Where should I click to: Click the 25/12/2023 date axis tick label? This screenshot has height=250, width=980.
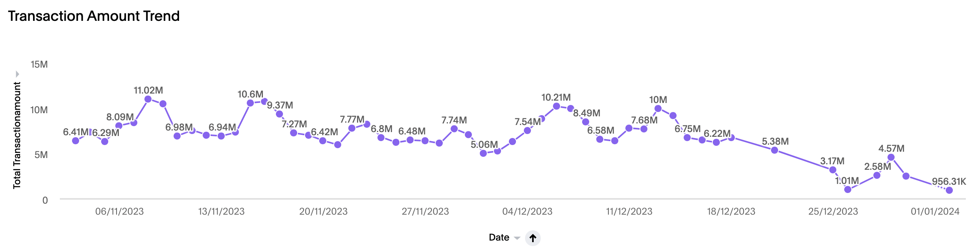(833, 211)
